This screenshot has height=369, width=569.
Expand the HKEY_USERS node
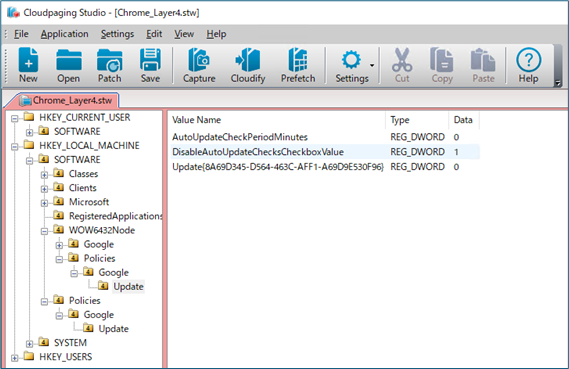(15, 358)
